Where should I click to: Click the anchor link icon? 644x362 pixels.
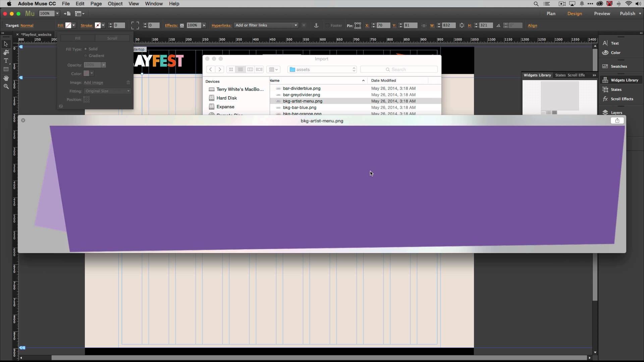tap(316, 25)
